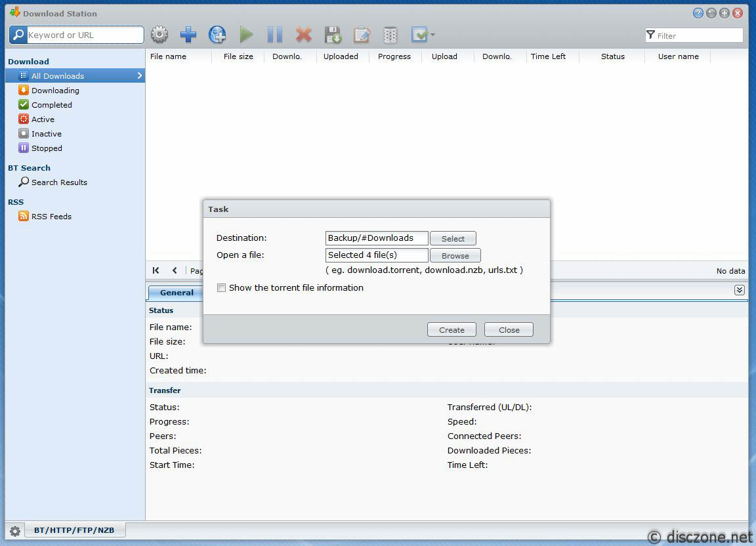The image size is (756, 546).
Task: Click the All Downloads list icon
Action: pyautogui.click(x=23, y=75)
